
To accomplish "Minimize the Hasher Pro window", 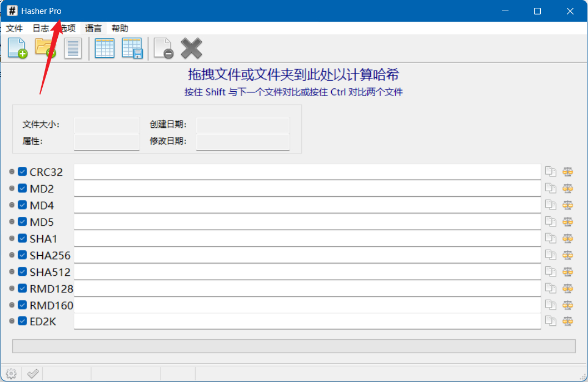I will coord(505,11).
